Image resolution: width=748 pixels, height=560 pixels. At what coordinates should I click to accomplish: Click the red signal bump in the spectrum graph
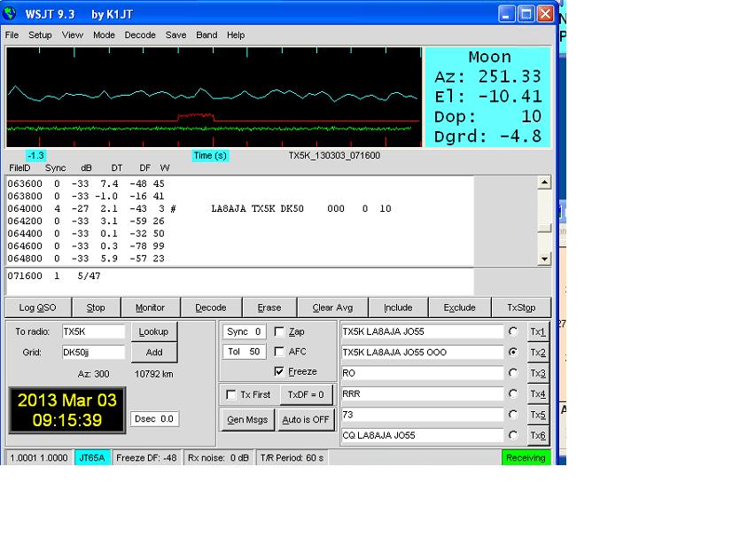click(196, 116)
